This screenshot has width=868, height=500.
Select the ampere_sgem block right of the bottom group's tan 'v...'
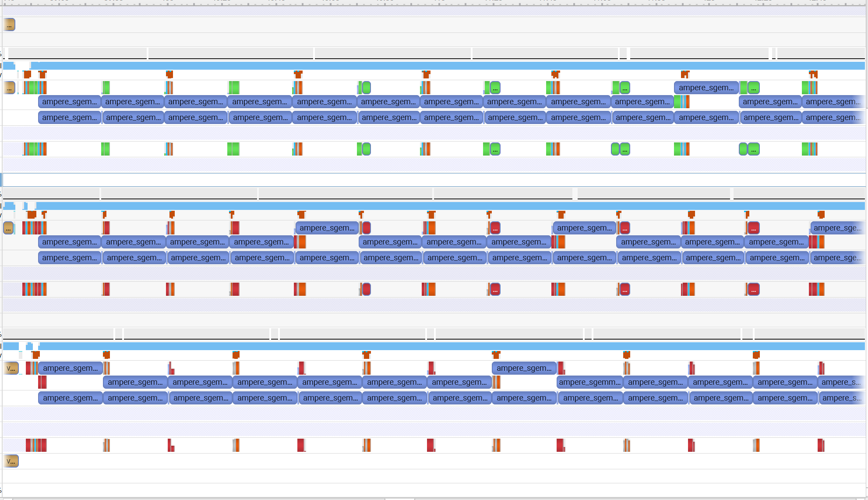(x=70, y=368)
